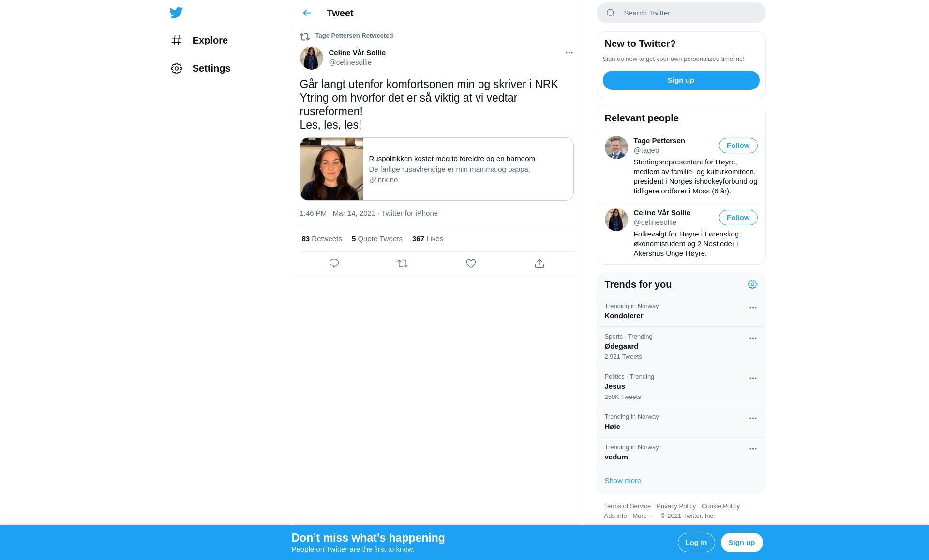Open Tage Pettersen's avatar in Relevant people

(x=616, y=147)
